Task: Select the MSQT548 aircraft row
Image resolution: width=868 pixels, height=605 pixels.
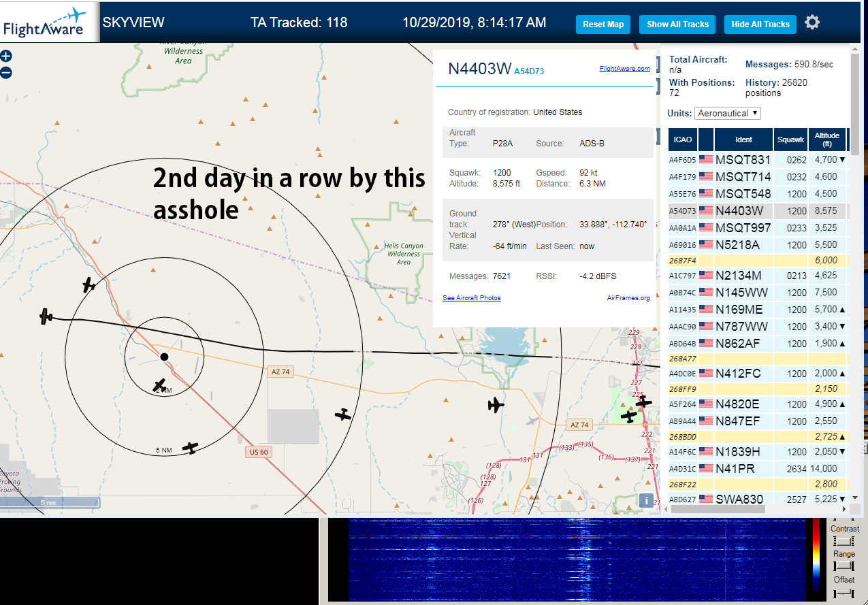Action: pyautogui.click(x=758, y=194)
